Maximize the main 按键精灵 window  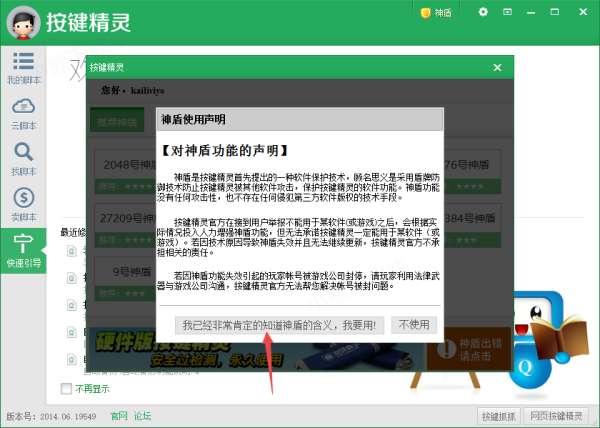point(554,12)
